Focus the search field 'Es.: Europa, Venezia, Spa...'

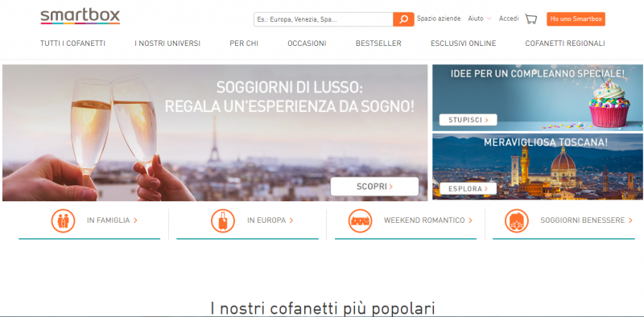(x=324, y=19)
